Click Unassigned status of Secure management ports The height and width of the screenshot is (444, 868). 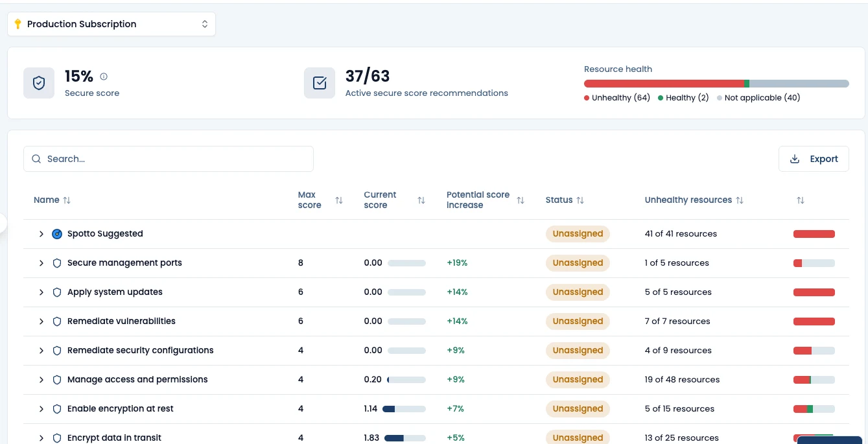point(578,263)
